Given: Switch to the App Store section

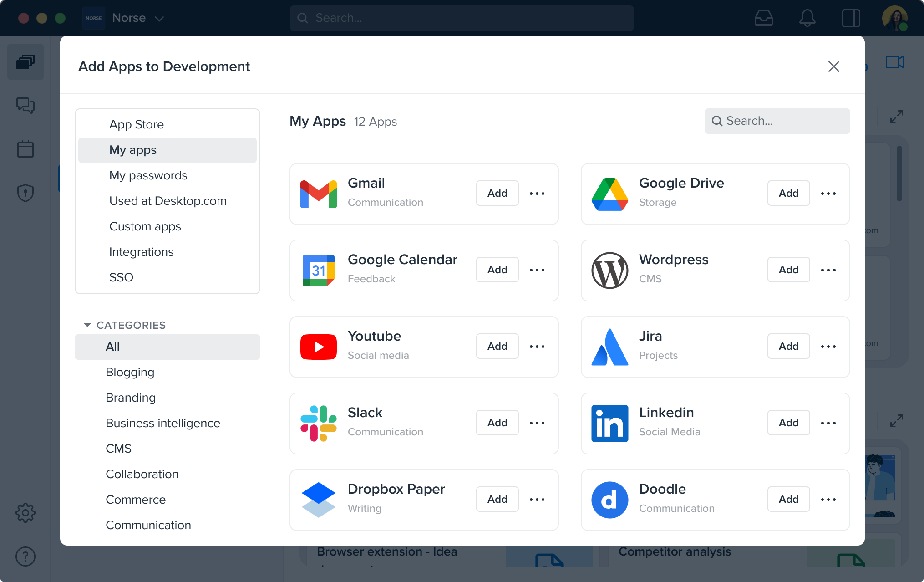Looking at the screenshot, I should pyautogui.click(x=137, y=124).
